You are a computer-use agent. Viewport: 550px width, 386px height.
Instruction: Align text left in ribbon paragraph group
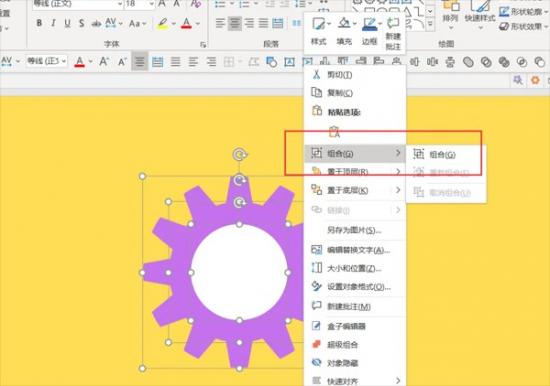coord(220,24)
